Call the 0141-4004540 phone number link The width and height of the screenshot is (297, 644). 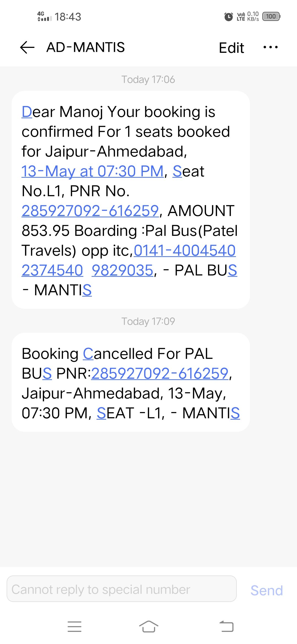tap(185, 250)
